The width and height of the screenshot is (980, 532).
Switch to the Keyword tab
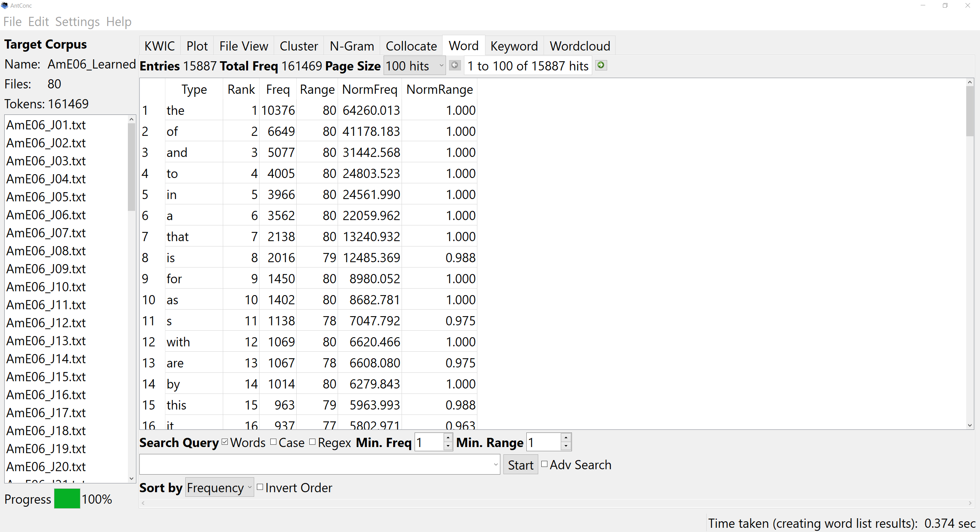(x=514, y=46)
